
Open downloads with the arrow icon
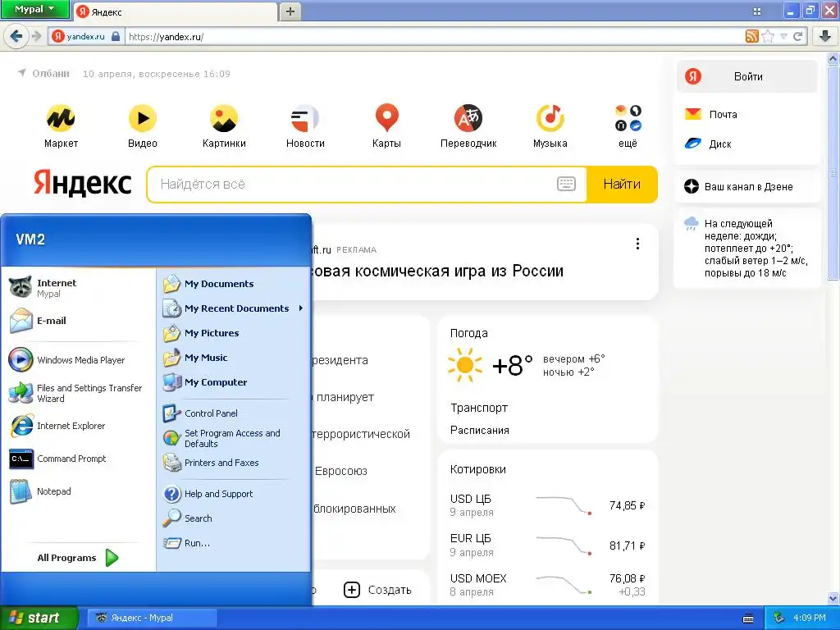pos(825,36)
